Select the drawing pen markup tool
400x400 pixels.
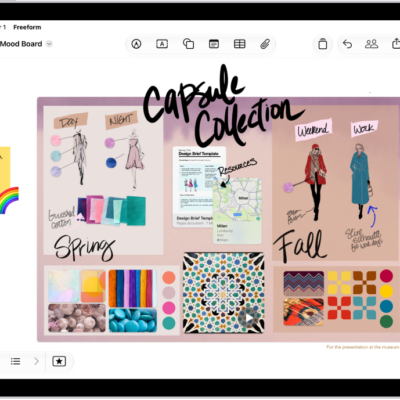click(x=136, y=44)
